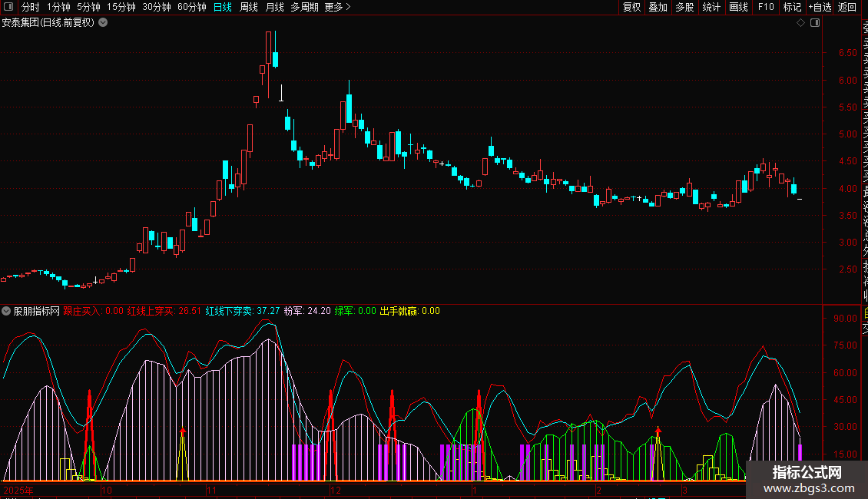Click the 红线上穿买: 26.51 readout
The height and width of the screenshot is (499, 868).
[164, 311]
